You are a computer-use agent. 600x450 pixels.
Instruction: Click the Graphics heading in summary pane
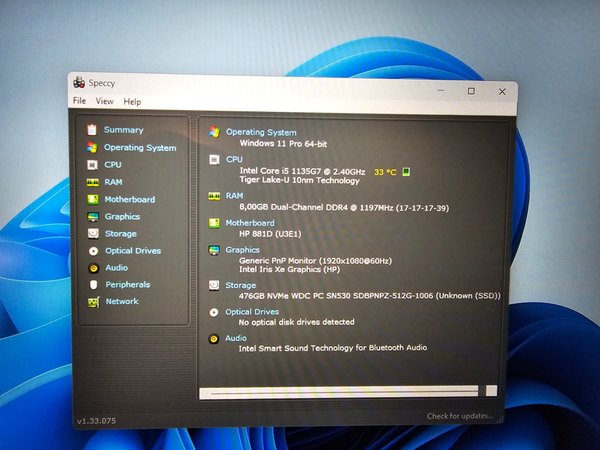pos(243,250)
